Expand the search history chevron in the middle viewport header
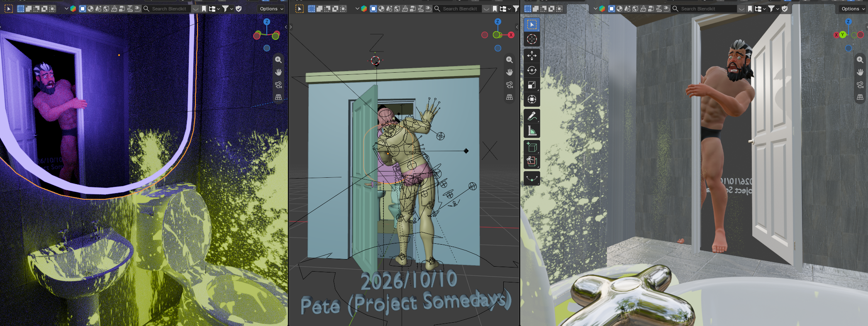Viewport: 868px width, 326px height. pyautogui.click(x=486, y=9)
